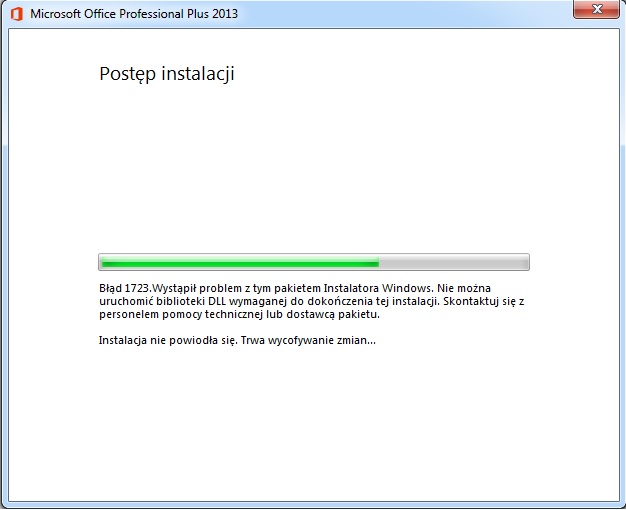Click 'Instalacja nie powiodła się' status text
The image size is (626, 510).
coord(237,340)
